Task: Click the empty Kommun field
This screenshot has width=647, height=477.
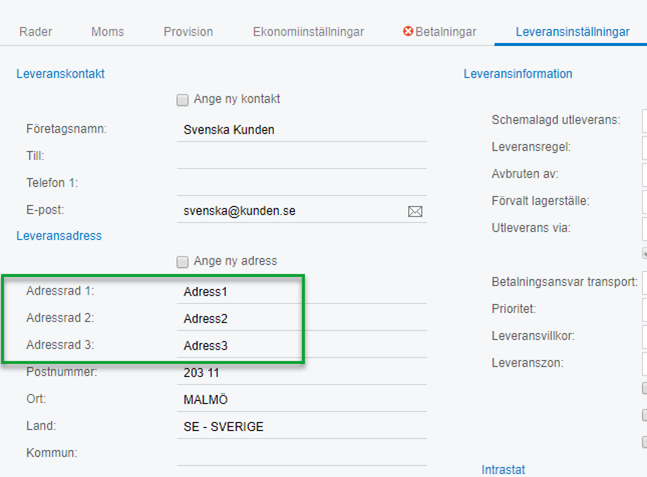Action: click(x=300, y=454)
